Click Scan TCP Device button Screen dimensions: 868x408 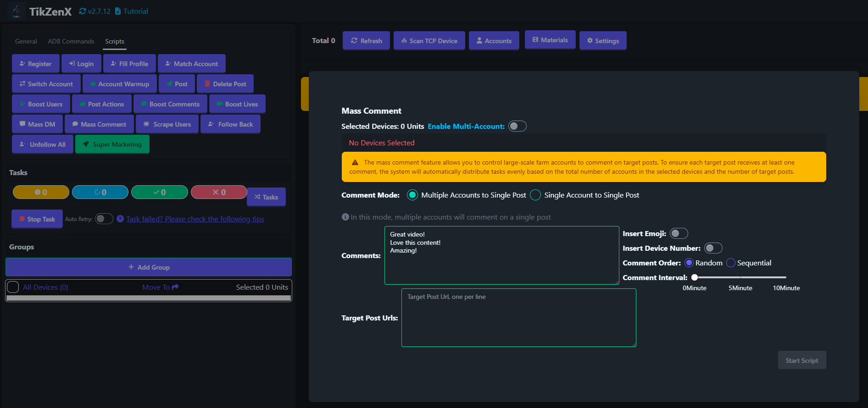(x=429, y=41)
